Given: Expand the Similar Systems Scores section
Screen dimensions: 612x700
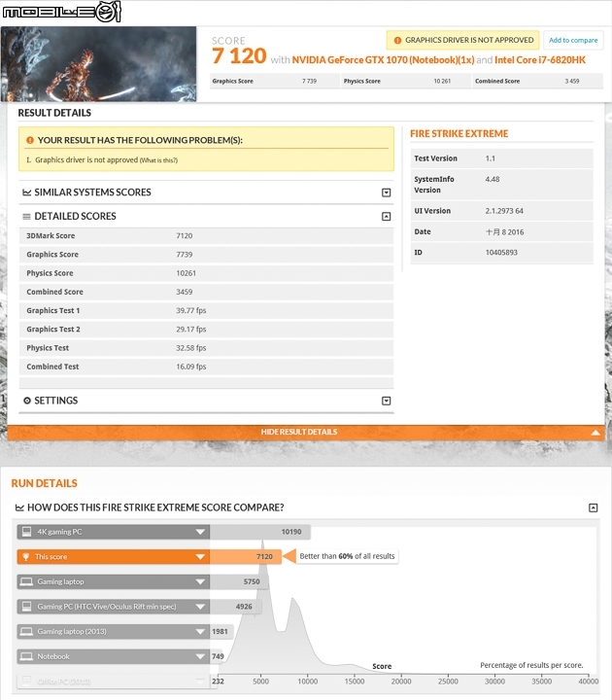Looking at the screenshot, I should 387,192.
